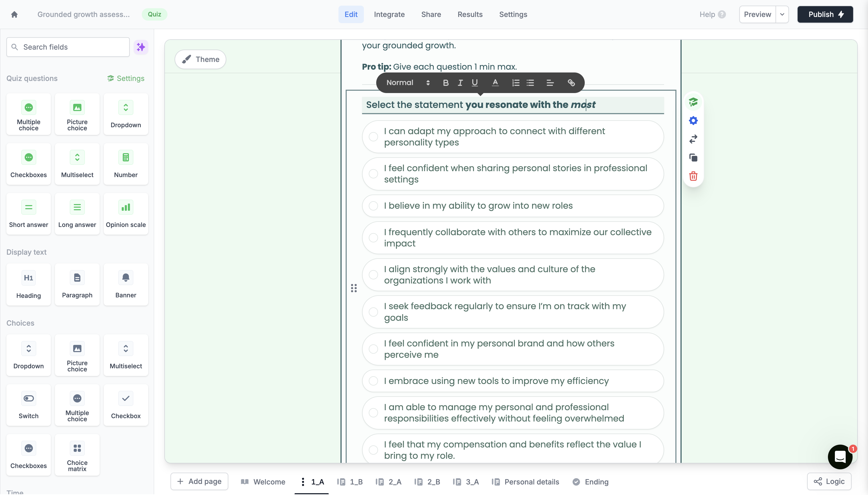868x495 pixels.
Task: Insert a hyperlink
Action: click(571, 82)
